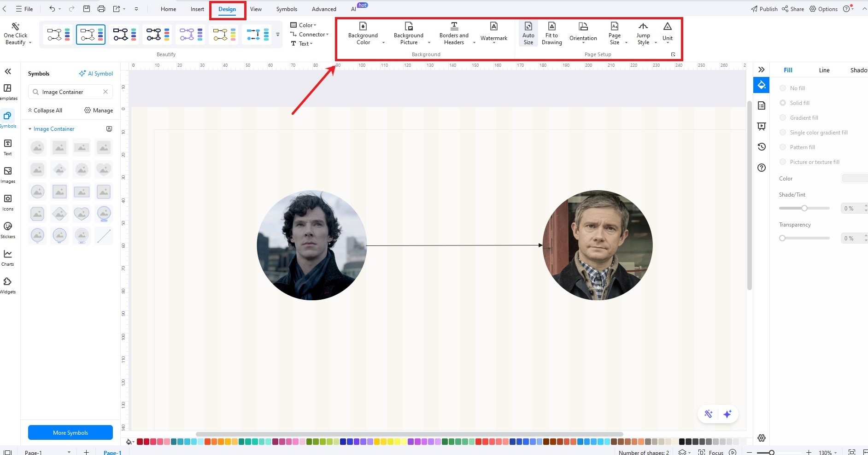The image size is (868, 455).
Task: Click the Save icon in top toolbar
Action: click(x=86, y=9)
